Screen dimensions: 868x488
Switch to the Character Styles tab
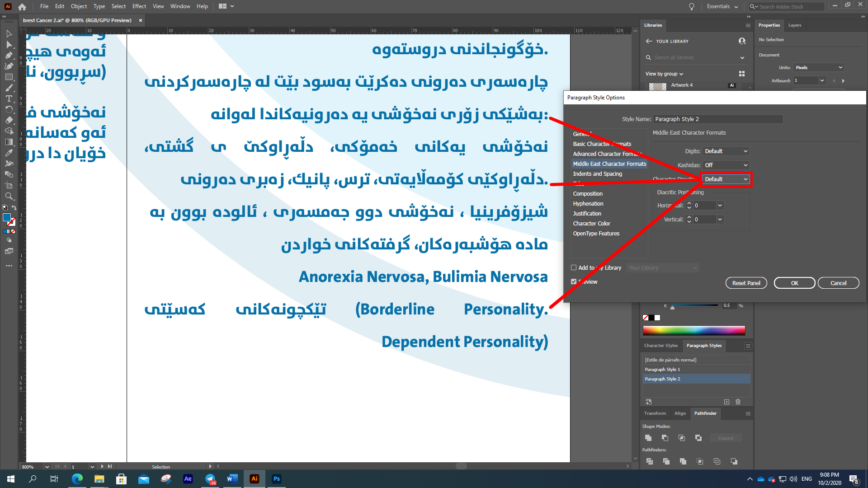pyautogui.click(x=661, y=345)
